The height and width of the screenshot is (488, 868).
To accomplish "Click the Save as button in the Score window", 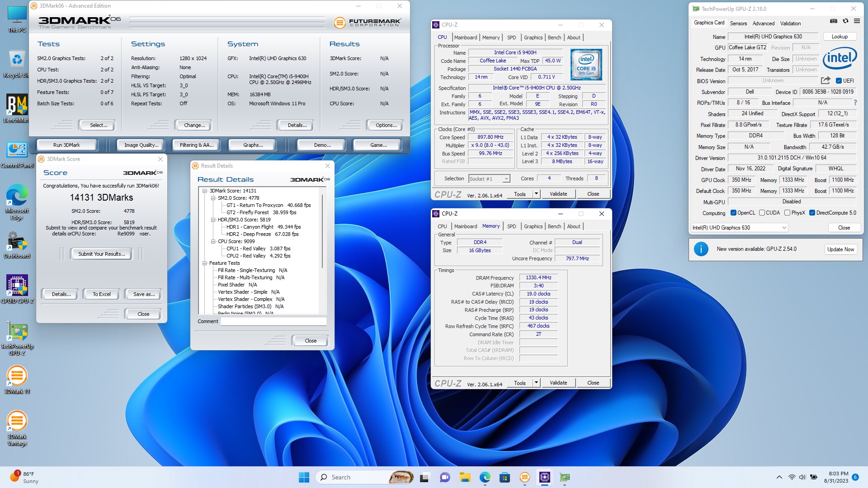I will click(144, 294).
